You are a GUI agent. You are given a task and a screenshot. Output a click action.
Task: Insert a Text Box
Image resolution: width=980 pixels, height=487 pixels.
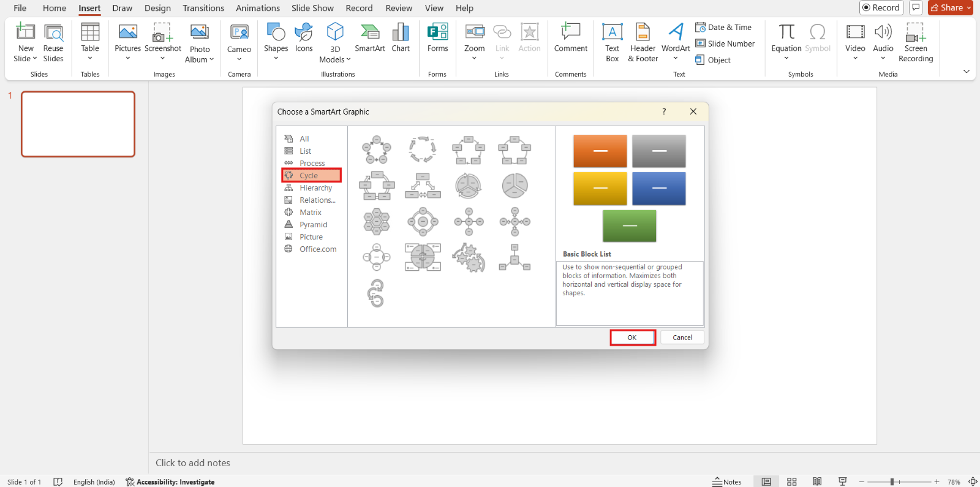(612, 43)
